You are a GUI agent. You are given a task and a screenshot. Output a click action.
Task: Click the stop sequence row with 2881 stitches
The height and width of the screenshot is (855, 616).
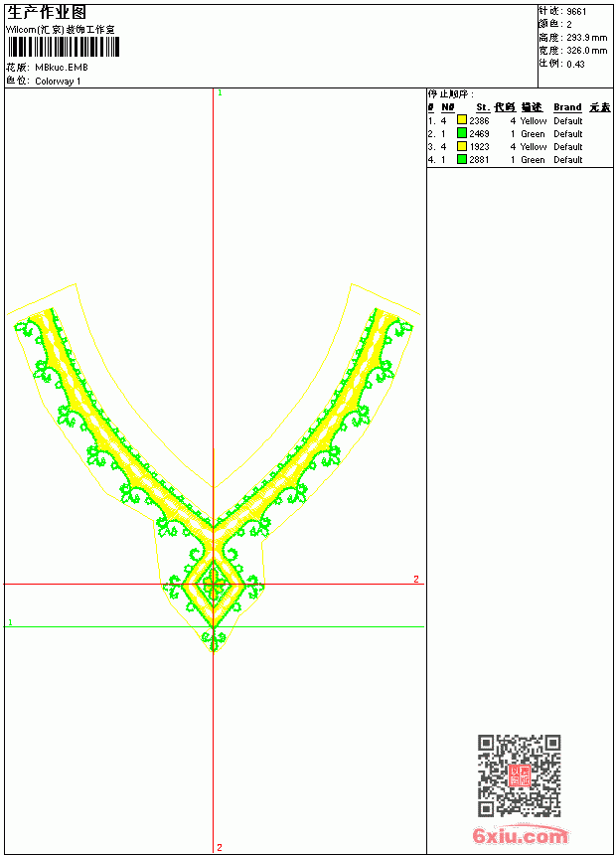click(x=520, y=160)
